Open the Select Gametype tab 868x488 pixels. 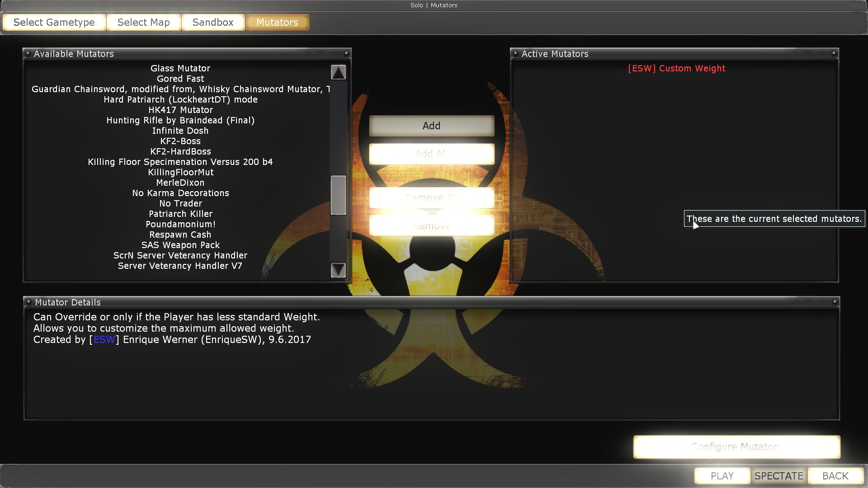[54, 22]
